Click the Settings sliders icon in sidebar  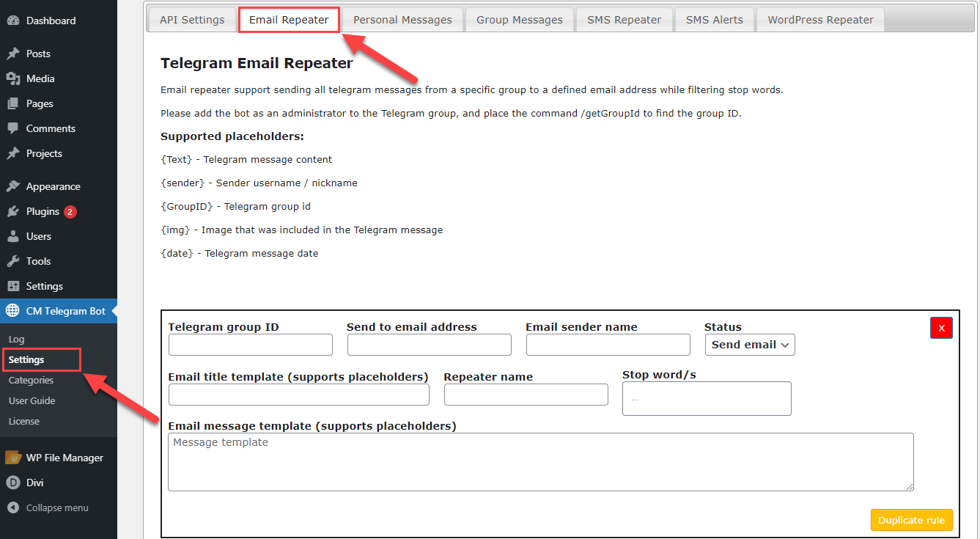pos(12,286)
